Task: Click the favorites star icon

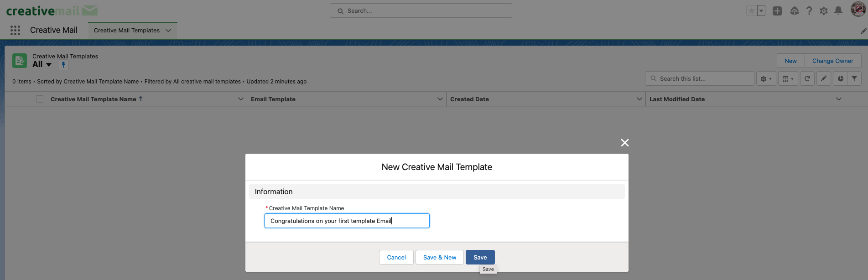Action: click(x=751, y=10)
